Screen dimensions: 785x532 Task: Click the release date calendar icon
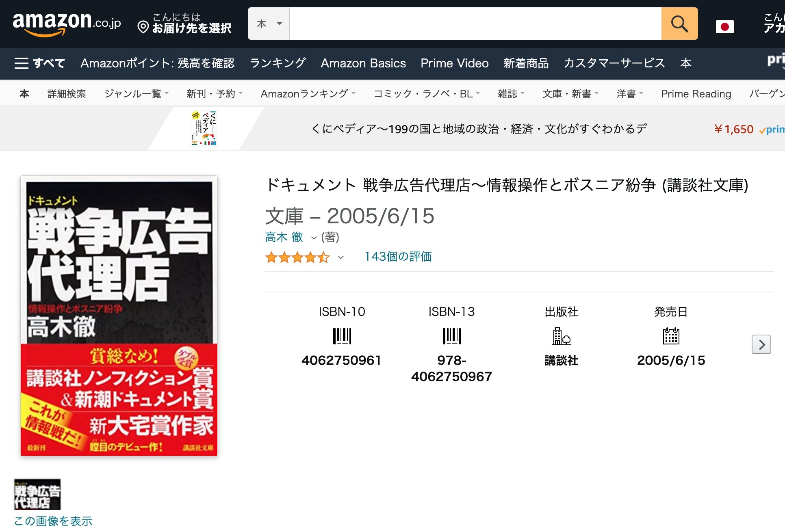[x=671, y=336]
